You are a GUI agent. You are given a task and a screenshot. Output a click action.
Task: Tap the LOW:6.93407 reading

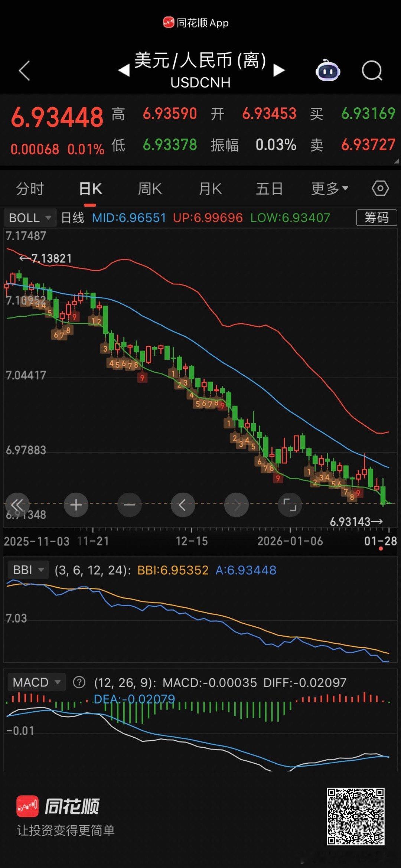[x=290, y=218]
